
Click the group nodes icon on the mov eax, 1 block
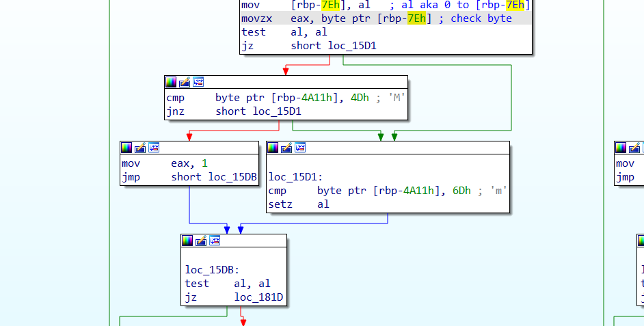click(x=154, y=148)
